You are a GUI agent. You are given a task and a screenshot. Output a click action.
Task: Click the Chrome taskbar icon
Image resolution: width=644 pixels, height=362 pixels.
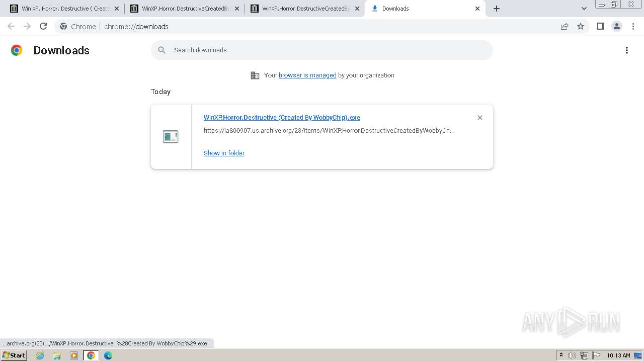pos(91,355)
